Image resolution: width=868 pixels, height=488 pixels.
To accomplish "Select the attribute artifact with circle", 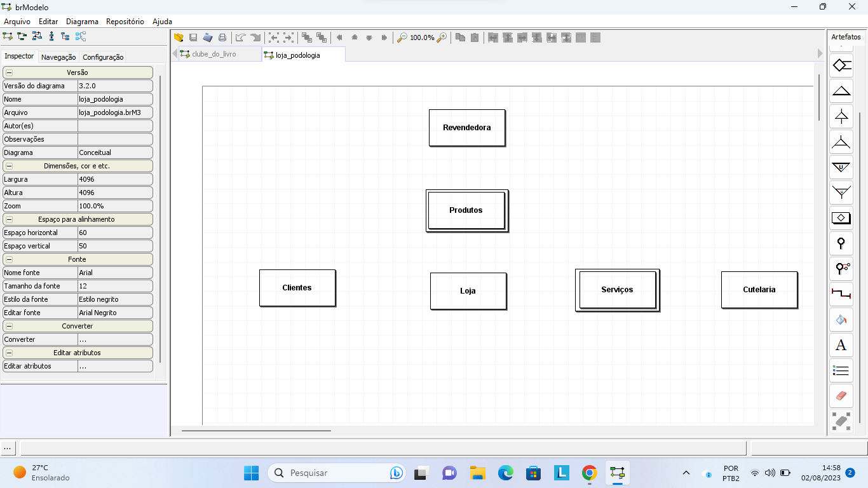I will [841, 243].
